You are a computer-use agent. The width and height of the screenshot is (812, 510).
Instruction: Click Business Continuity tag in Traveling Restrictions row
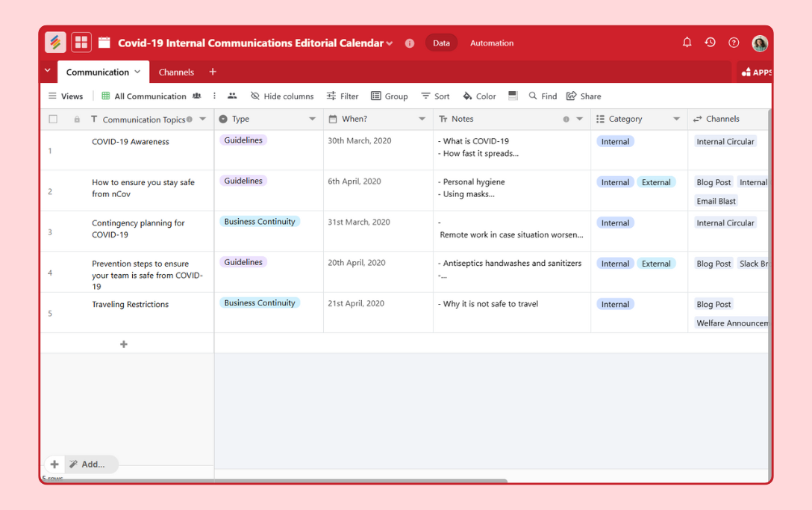(x=260, y=302)
